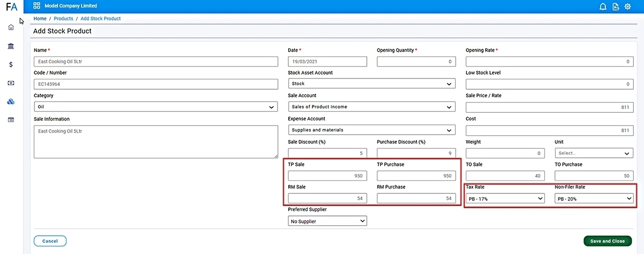Open the Tax Rate dropdown
Image resolution: width=644 pixels, height=254 pixels.
click(x=505, y=199)
